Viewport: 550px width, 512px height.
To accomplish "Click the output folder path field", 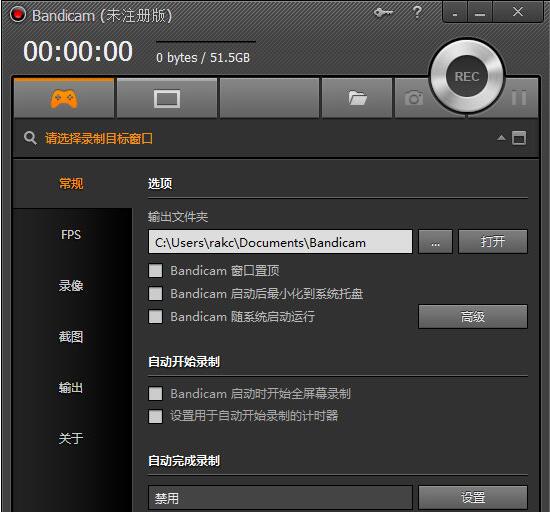I will [280, 242].
